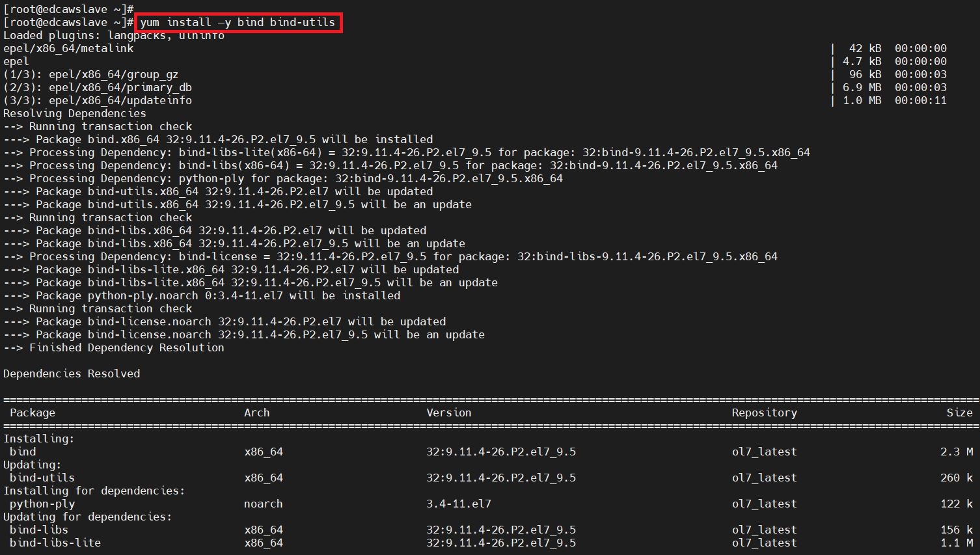Click the 'bind-utils' package name in the table
The image size is (980, 555).
(42, 478)
